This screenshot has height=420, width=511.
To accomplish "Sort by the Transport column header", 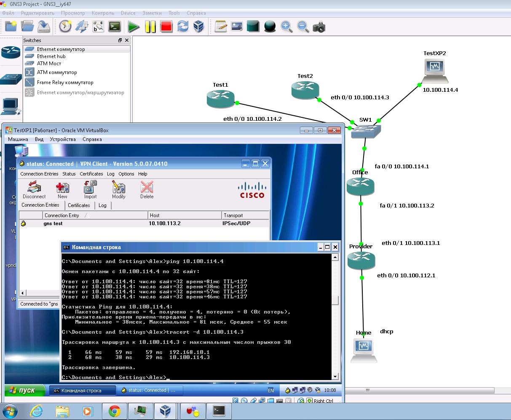I will (x=245, y=215).
